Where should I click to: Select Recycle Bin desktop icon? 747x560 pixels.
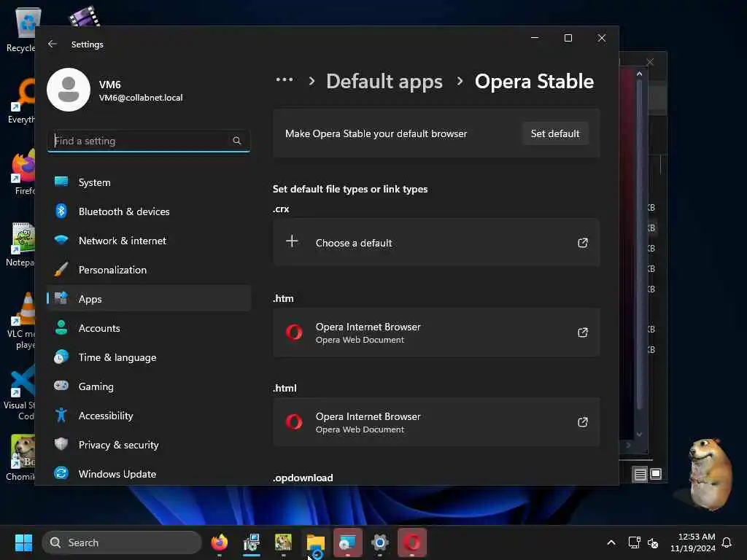point(20,28)
